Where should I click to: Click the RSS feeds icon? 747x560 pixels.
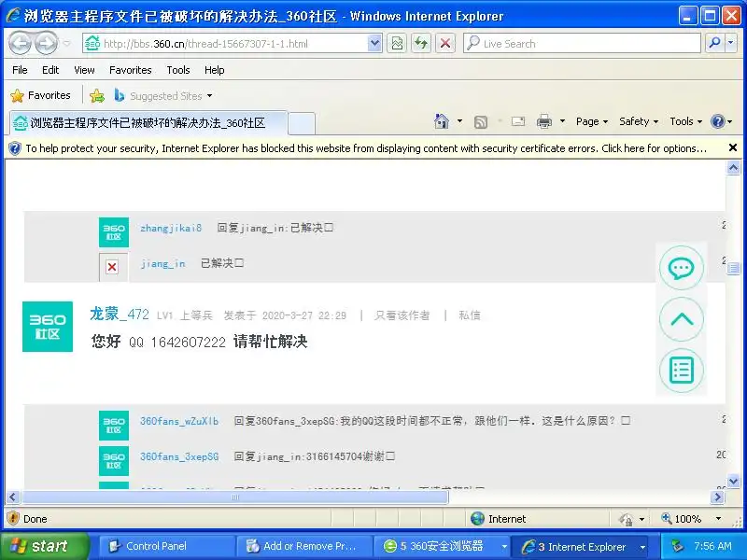(x=481, y=122)
